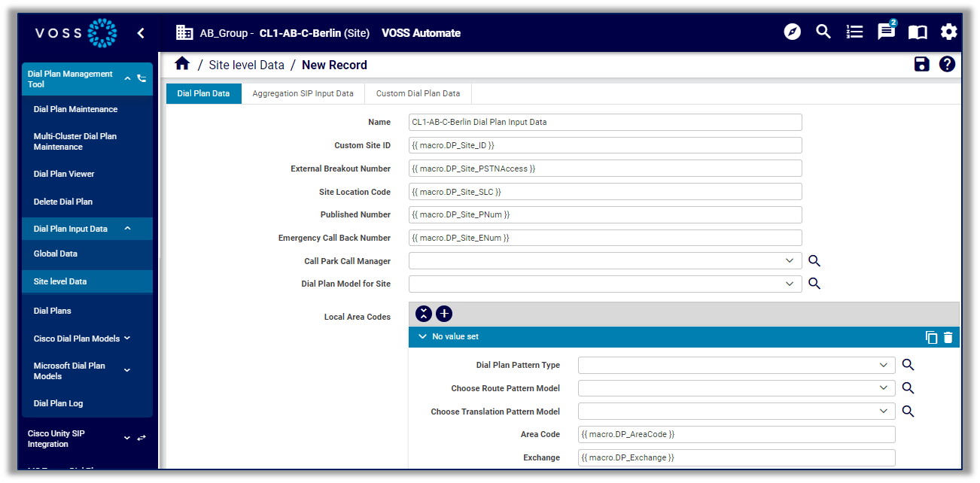Open the Custom Dial Plan Data tab
This screenshot has height=483, width=980.
417,93
